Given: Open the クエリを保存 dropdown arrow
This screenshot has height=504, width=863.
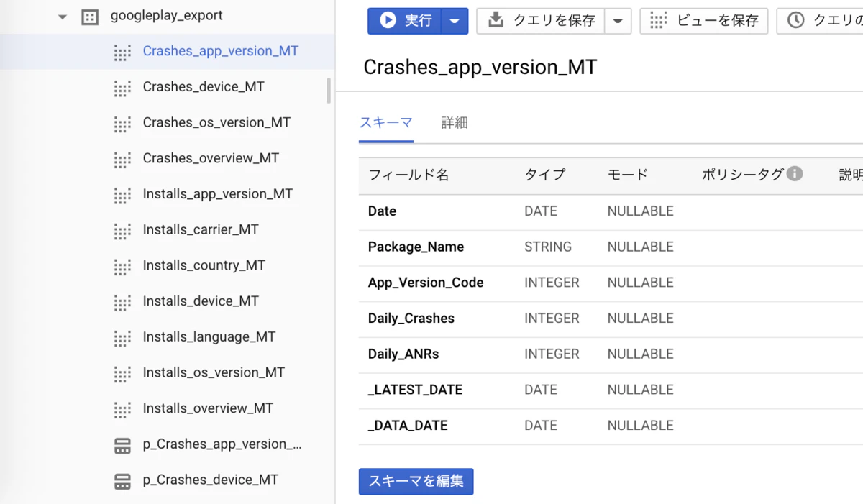Looking at the screenshot, I should click(x=618, y=21).
